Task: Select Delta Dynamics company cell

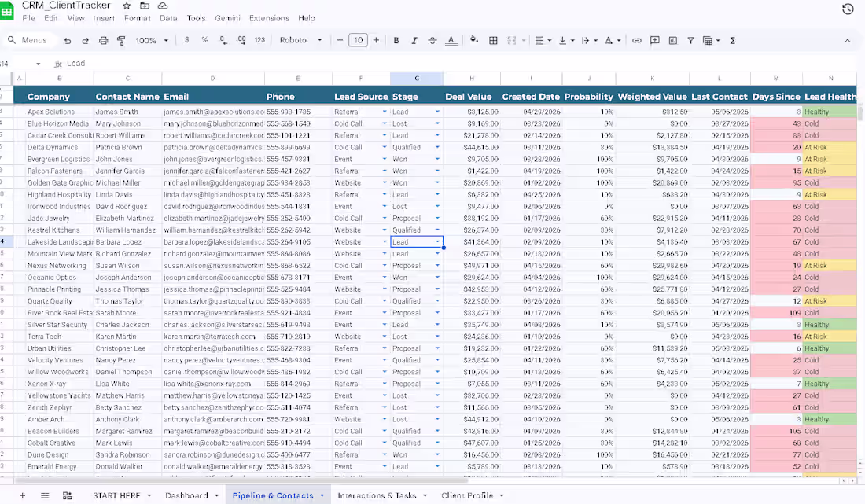Action: [60, 147]
